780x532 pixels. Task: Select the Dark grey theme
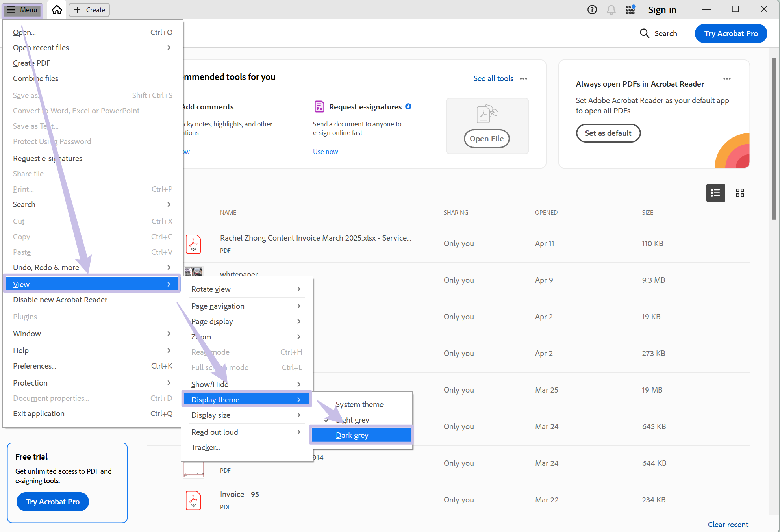coord(352,435)
